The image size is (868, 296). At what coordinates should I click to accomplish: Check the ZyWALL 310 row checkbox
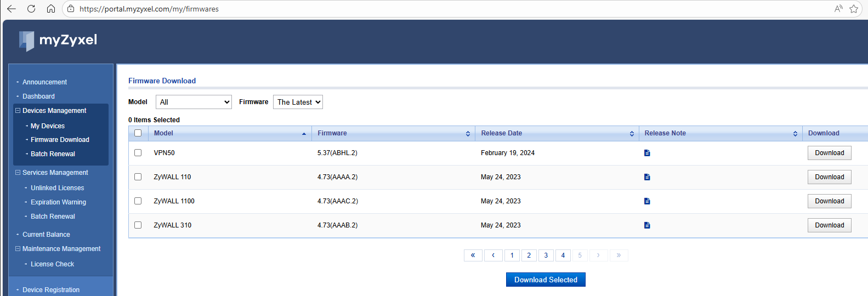click(x=138, y=225)
